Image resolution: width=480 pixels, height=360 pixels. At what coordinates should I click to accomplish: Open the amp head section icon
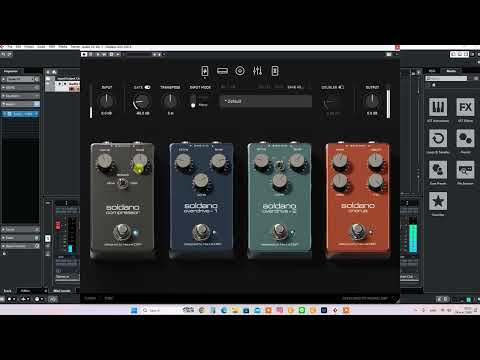coord(222,71)
